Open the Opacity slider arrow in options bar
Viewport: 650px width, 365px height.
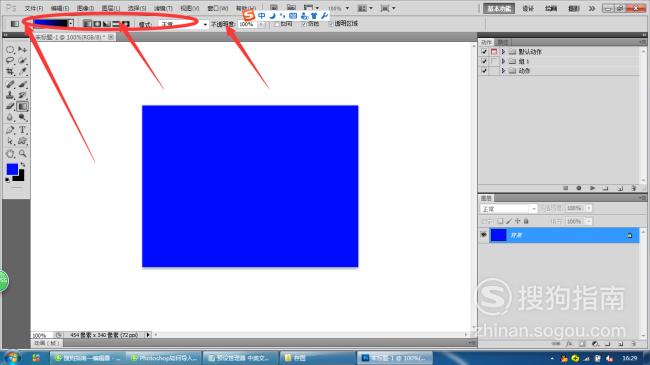tap(261, 24)
